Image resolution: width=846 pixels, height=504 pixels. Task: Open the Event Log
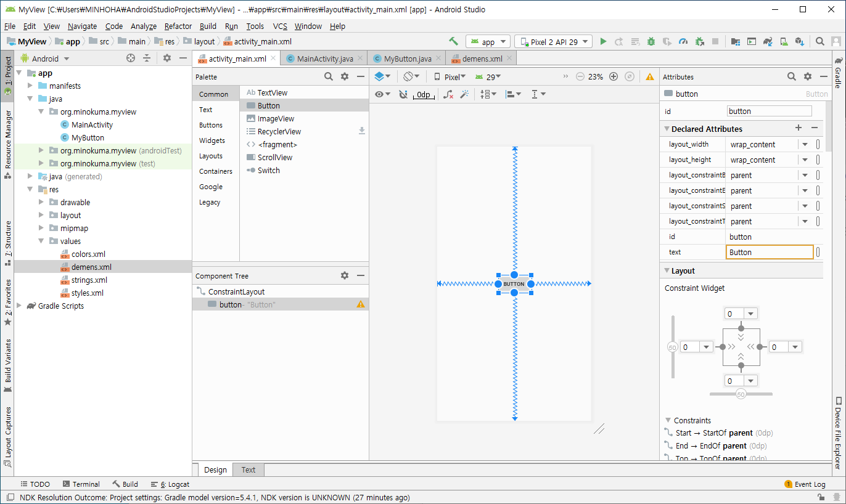point(805,484)
